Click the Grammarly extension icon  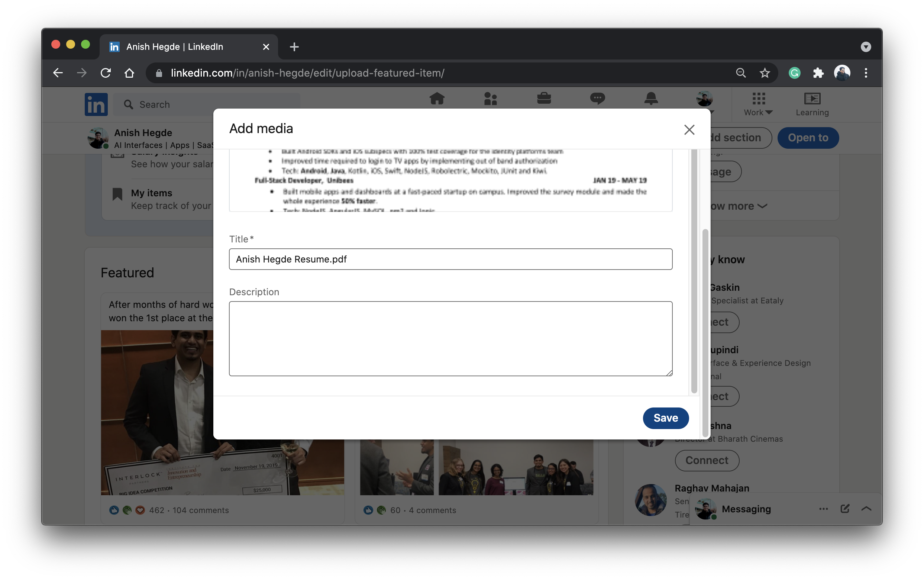tap(794, 73)
